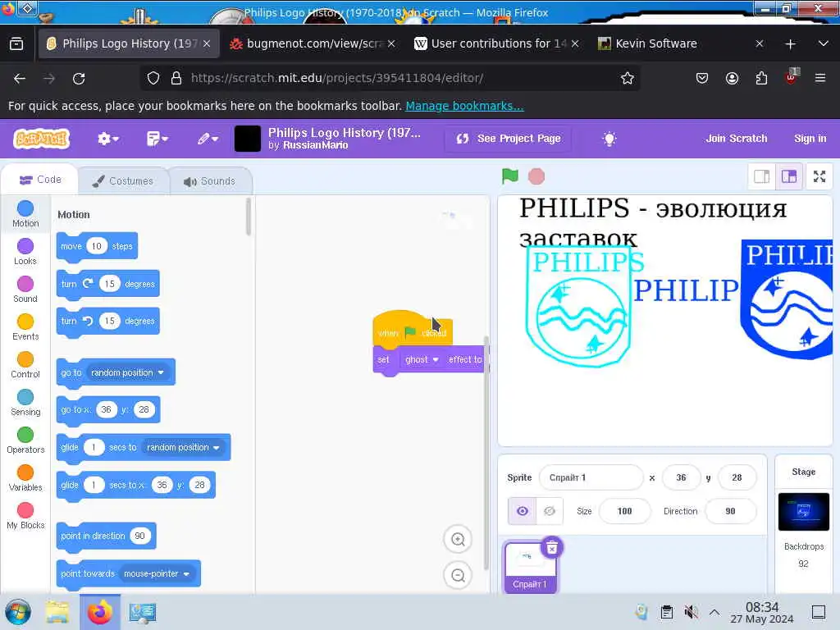This screenshot has width=840, height=630.
Task: Switch to the Sounds tab
Action: pos(210,181)
